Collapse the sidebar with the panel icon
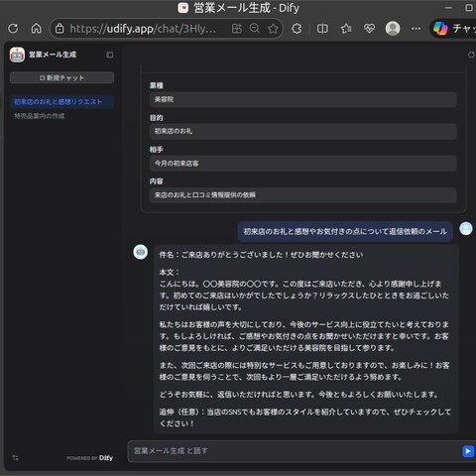The height and width of the screenshot is (476, 476). click(x=110, y=55)
